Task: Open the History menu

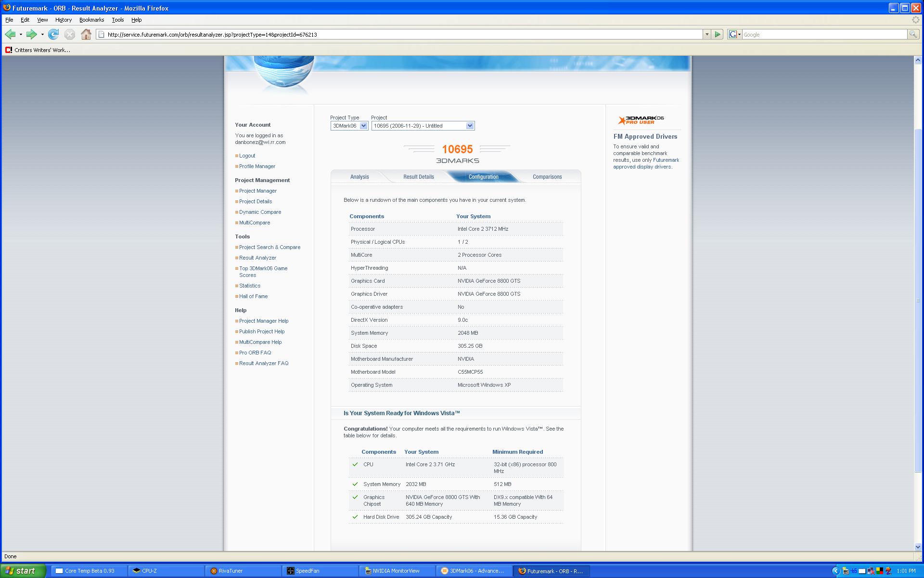Action: 63,20
